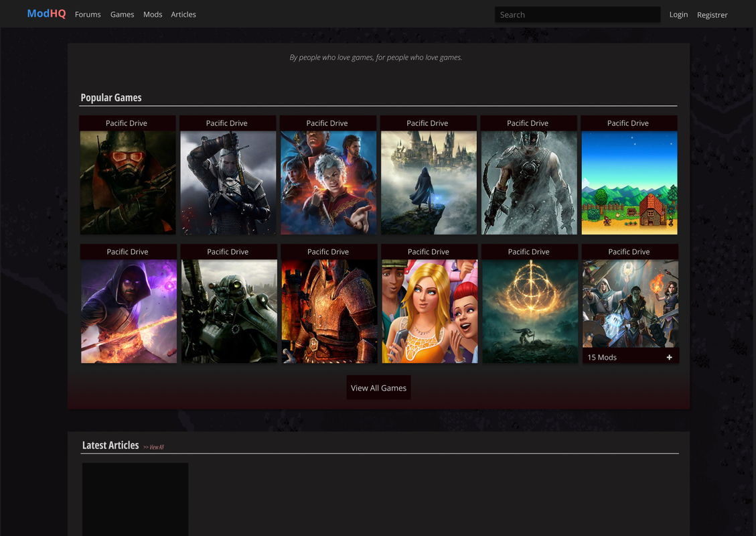The image size is (756, 536).
Task: Click the black article thumbnail under Latest Articles
Action: 135,499
